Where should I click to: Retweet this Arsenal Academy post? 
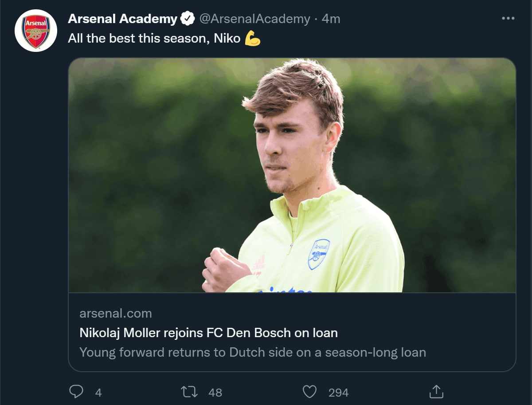[189, 392]
